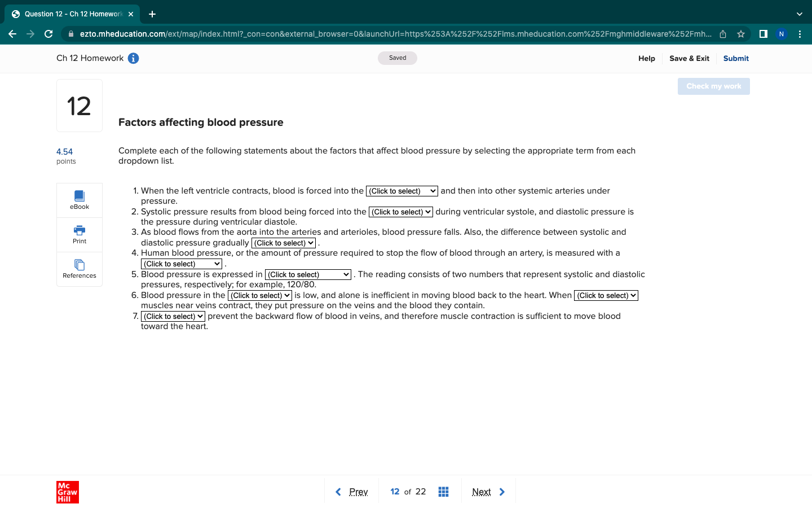Screen dimensions: 812x508
Task: Close the Question 12 browser tab
Action: [x=131, y=14]
